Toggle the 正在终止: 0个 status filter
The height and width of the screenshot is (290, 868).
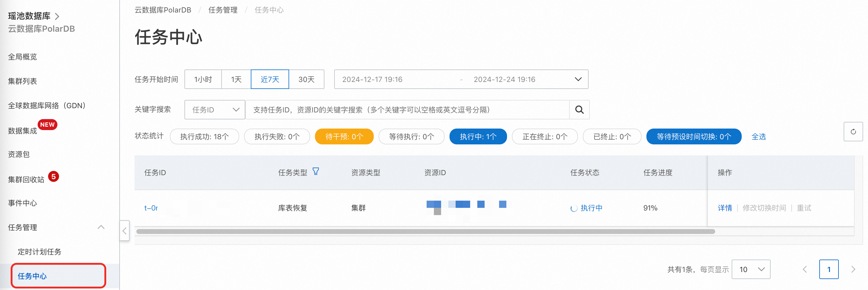tap(544, 136)
